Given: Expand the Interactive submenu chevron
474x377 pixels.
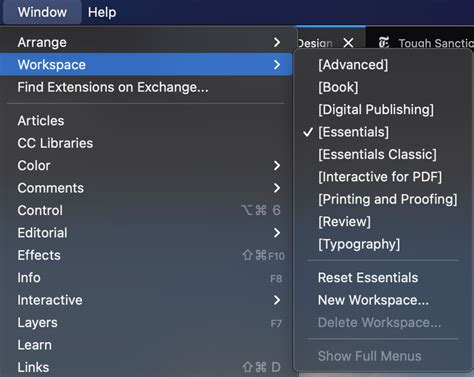Looking at the screenshot, I should pyautogui.click(x=277, y=300).
